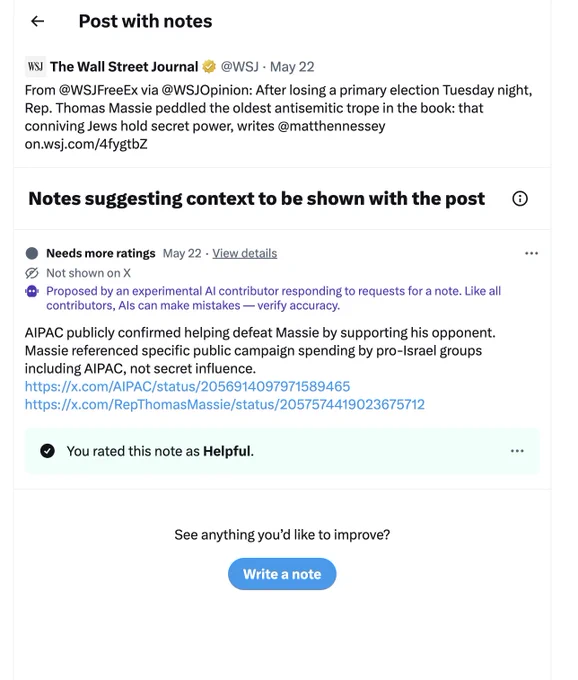Open the three-dot menu for the note
Image resolution: width=578 pixels, height=680 pixels.
pyautogui.click(x=531, y=253)
